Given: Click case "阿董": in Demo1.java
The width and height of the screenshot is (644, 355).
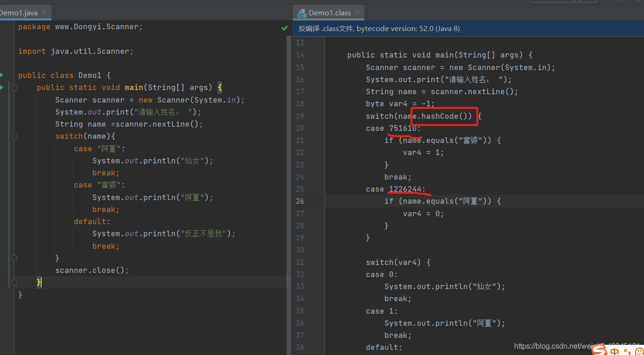Looking at the screenshot, I should point(100,148).
